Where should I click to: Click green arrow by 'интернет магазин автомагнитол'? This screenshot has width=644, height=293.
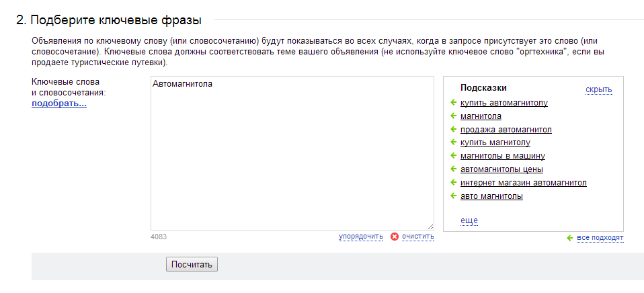(x=454, y=182)
